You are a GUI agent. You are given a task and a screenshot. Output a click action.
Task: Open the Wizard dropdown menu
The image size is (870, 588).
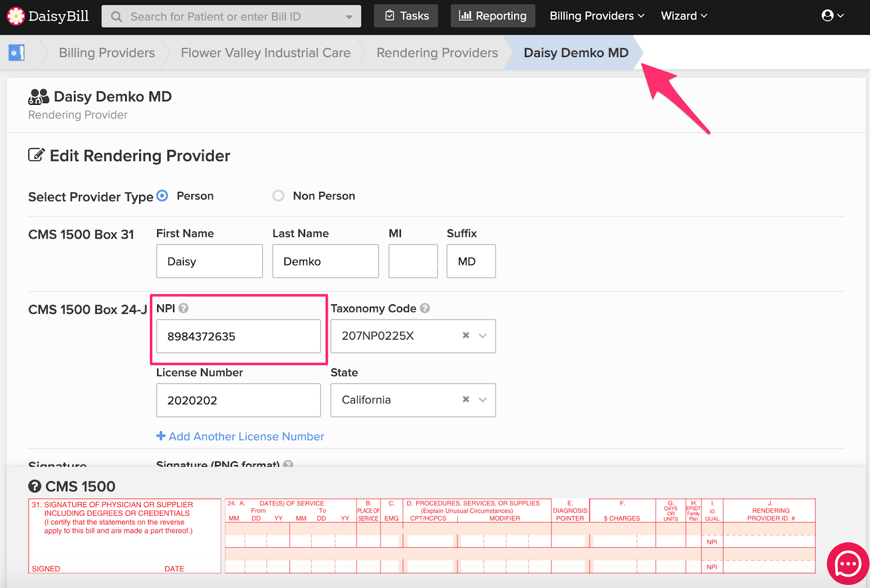[x=684, y=16]
